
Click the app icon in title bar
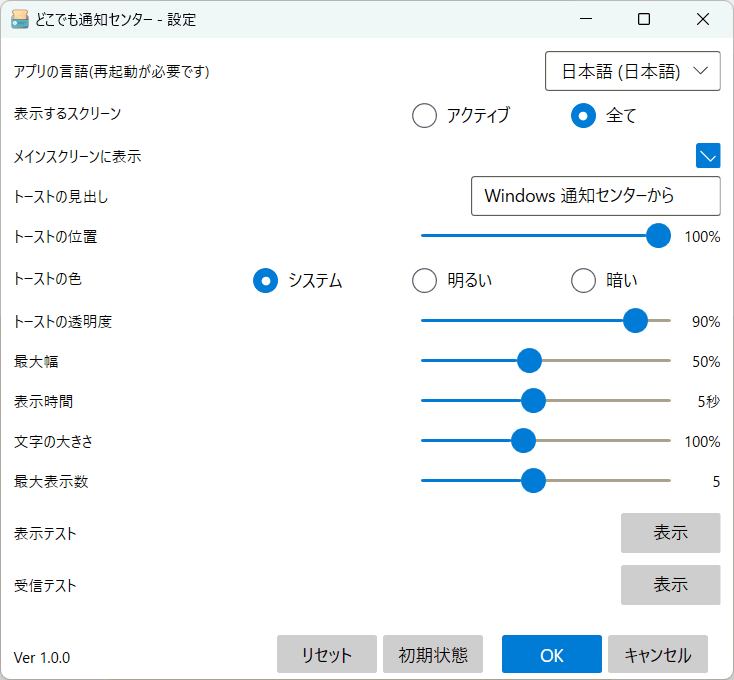pos(20,19)
